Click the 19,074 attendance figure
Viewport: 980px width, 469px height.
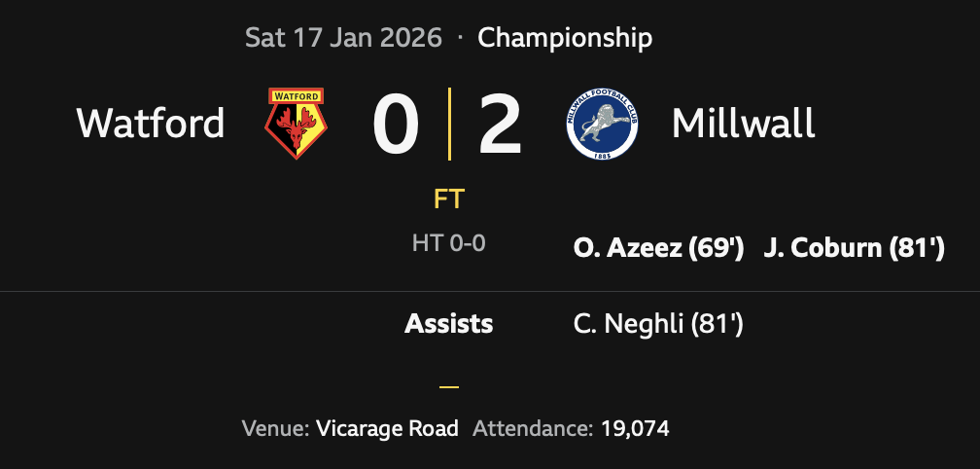click(634, 428)
